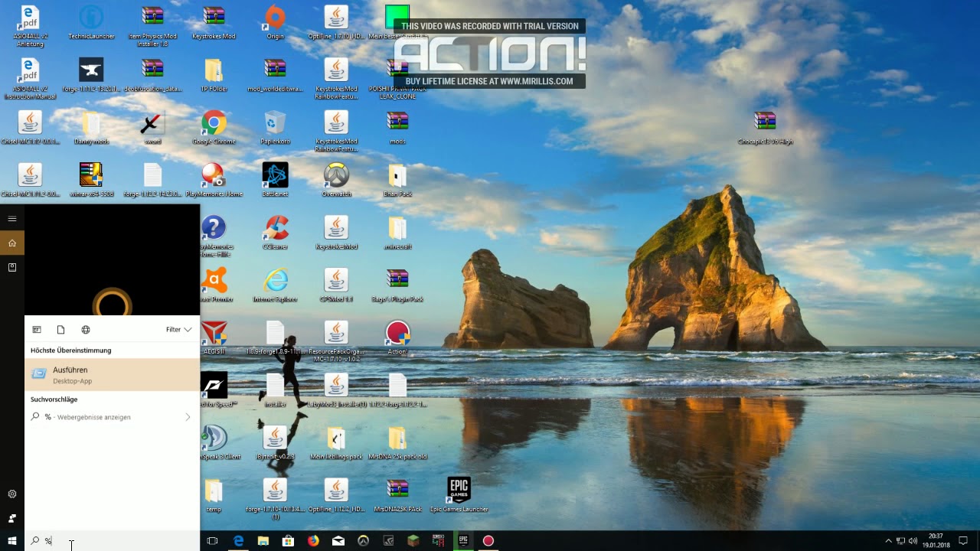The image size is (980, 551).
Task: Open Microsoft Store from the taskbar
Action: 288,541
